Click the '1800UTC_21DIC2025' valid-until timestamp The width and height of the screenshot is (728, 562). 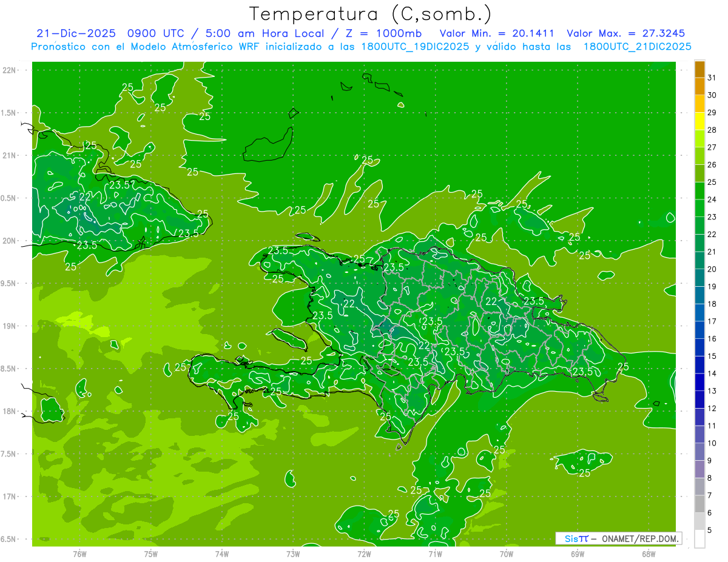[x=637, y=47]
